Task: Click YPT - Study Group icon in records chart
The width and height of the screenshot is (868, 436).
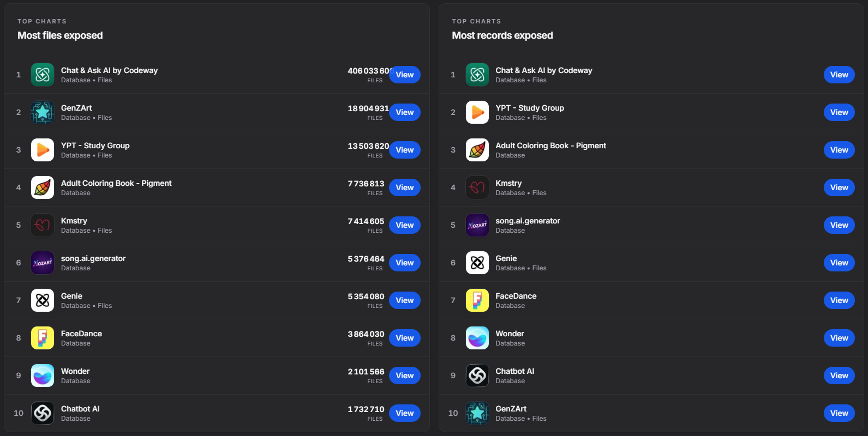Action: click(477, 112)
